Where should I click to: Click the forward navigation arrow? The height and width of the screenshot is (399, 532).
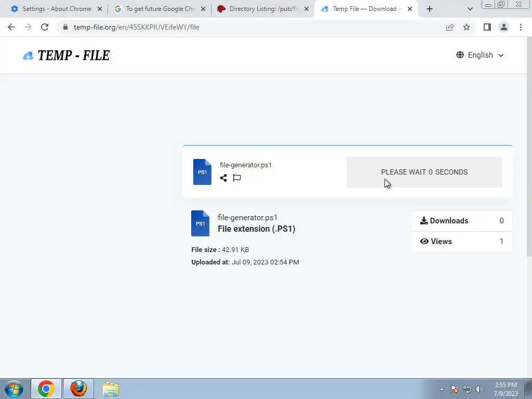click(x=28, y=27)
